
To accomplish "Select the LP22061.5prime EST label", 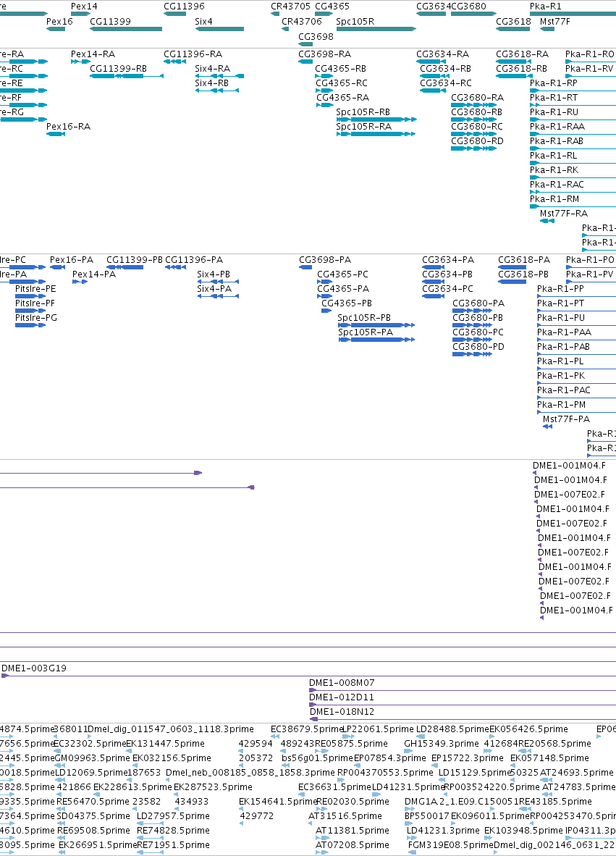I will pyautogui.click(x=378, y=729).
